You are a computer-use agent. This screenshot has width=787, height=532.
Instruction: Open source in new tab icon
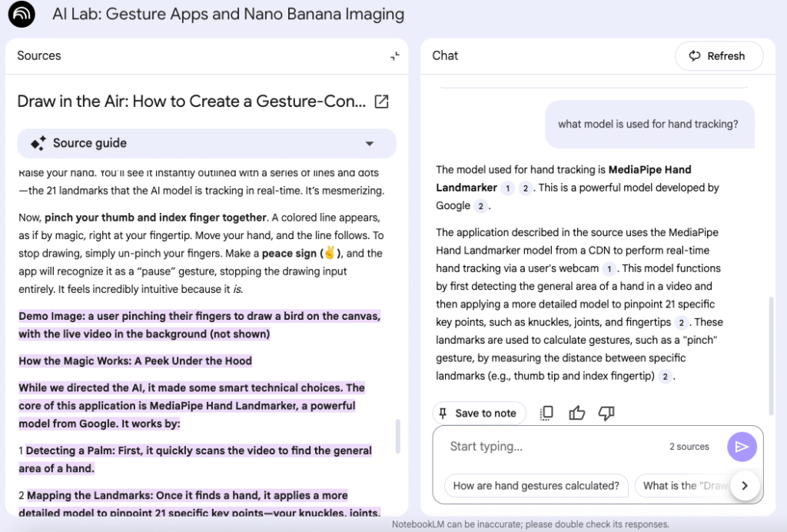point(381,101)
